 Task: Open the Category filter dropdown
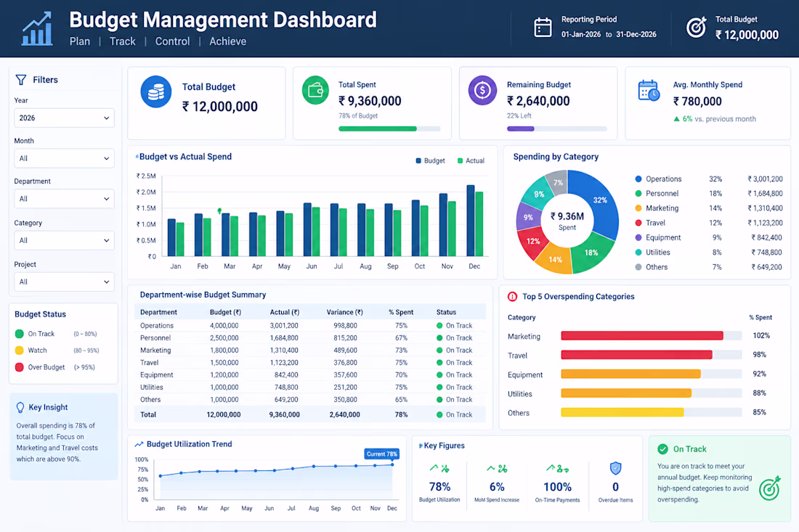(x=64, y=240)
